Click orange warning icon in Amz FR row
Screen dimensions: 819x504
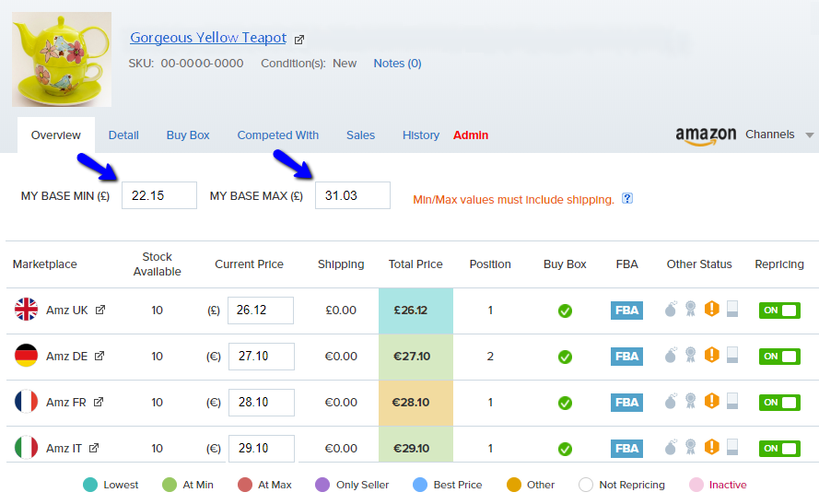click(711, 401)
